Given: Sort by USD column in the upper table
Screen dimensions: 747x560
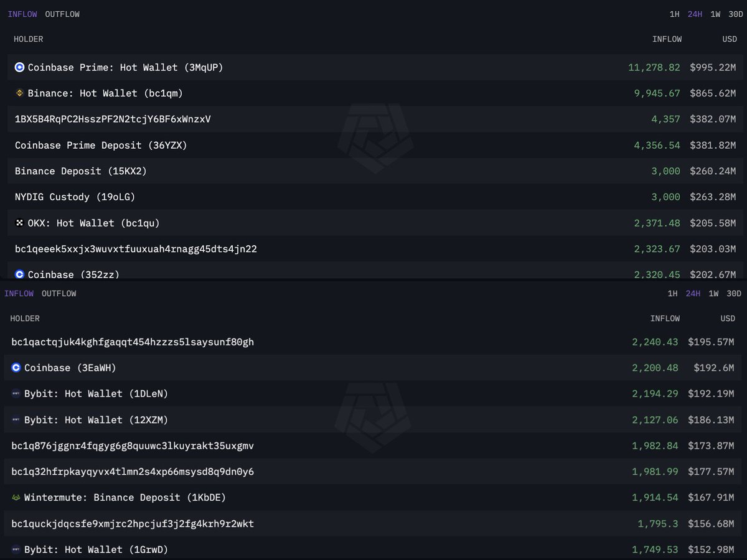Looking at the screenshot, I should tap(729, 39).
